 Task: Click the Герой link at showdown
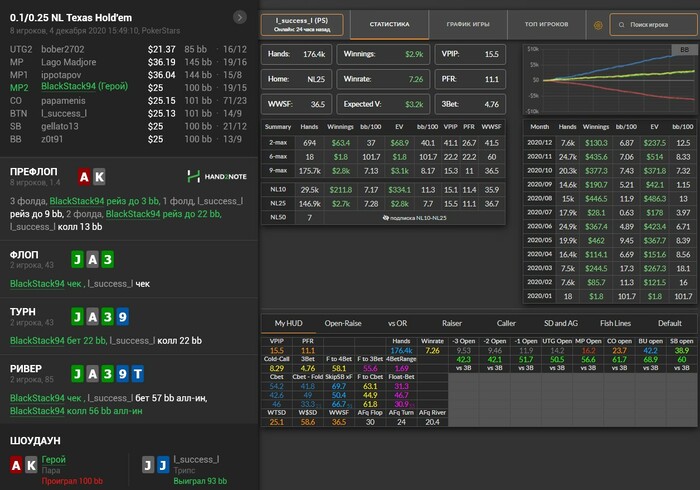[x=54, y=459]
